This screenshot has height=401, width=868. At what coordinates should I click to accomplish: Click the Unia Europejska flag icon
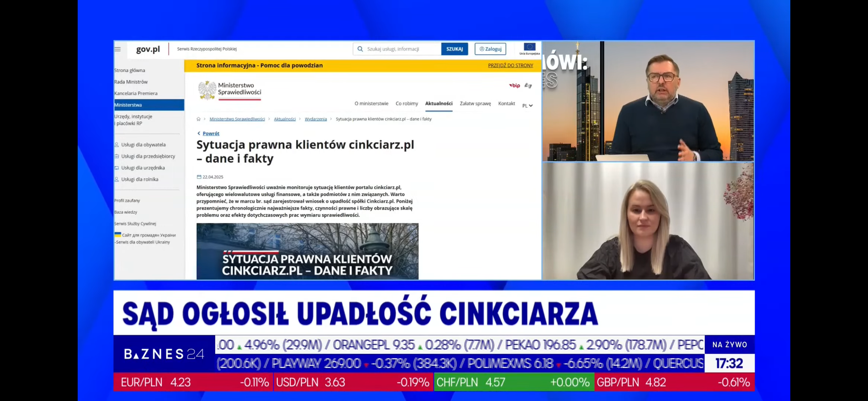(x=529, y=47)
